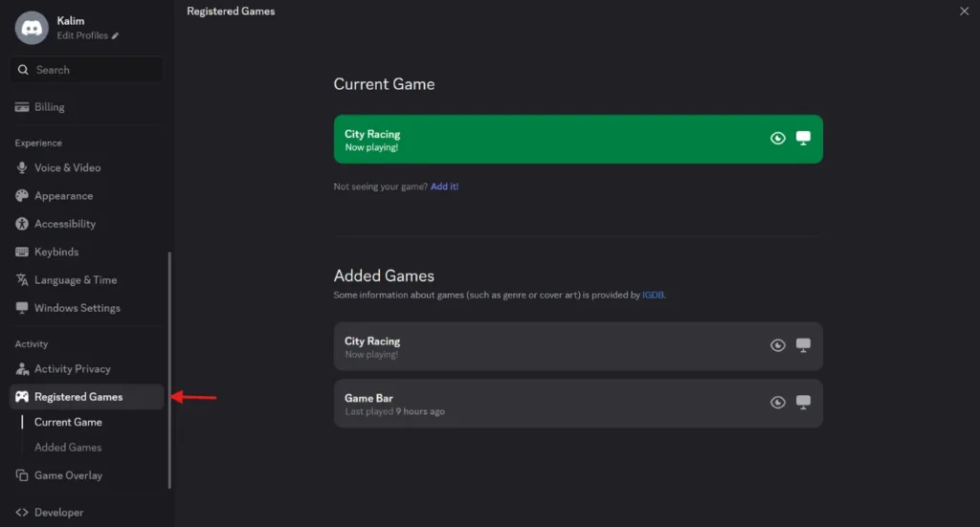Jump to Added Games subsection in sidebar

coord(68,447)
